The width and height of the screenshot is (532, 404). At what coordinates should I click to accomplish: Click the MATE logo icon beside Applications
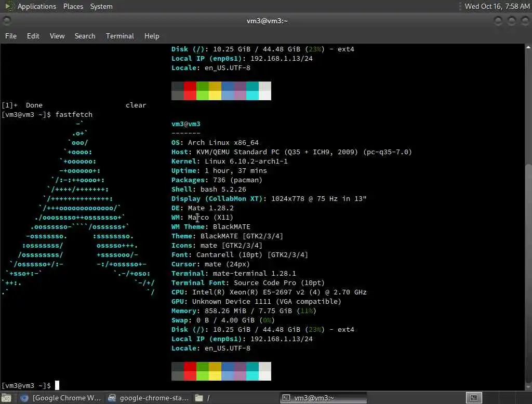9,6
